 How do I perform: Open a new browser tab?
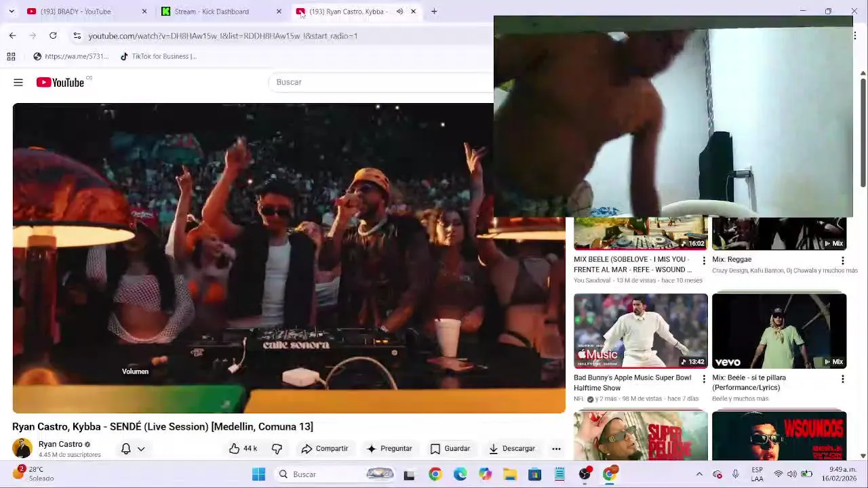tap(434, 12)
